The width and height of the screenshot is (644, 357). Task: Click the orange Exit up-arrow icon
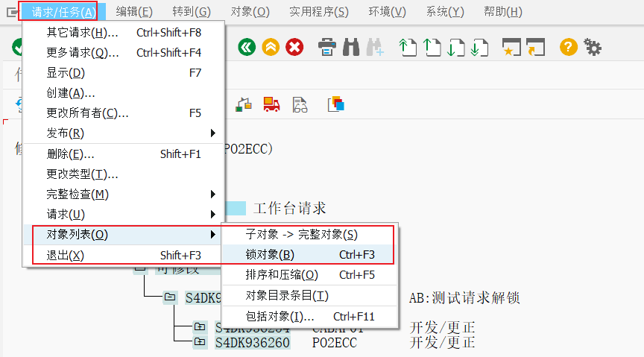click(x=271, y=47)
